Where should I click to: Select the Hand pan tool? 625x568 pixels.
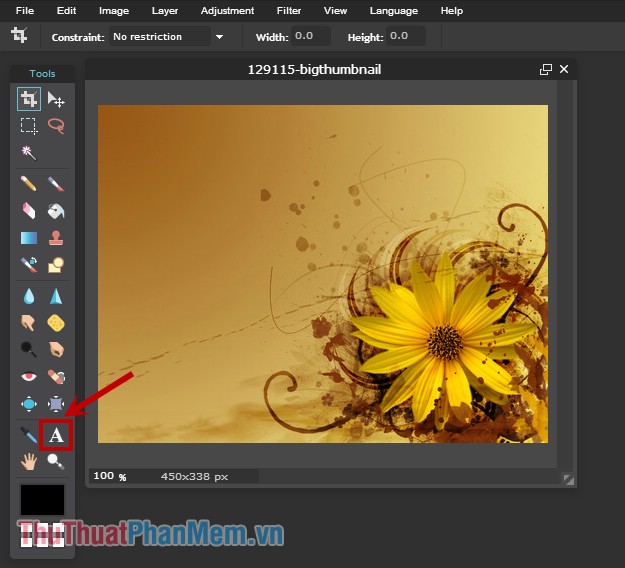(29, 462)
